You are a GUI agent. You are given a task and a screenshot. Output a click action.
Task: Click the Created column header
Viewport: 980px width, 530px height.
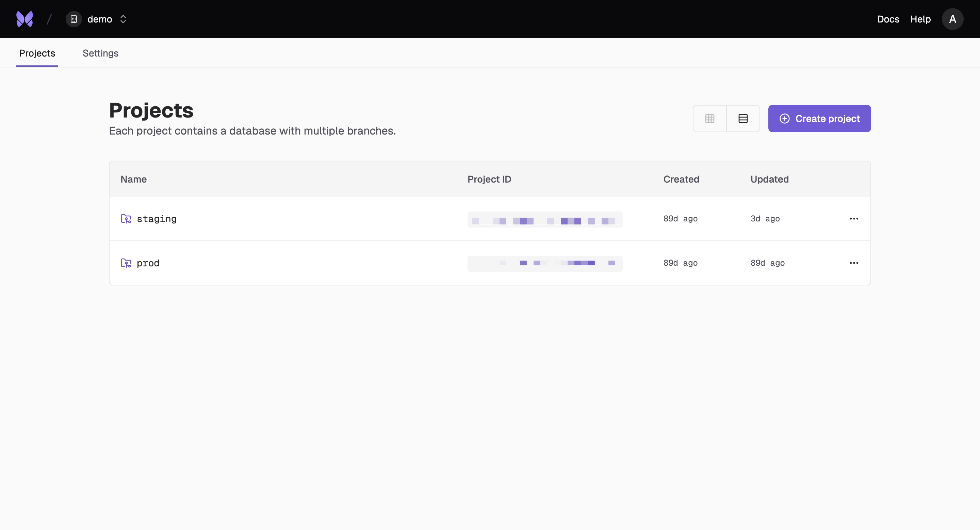[681, 179]
